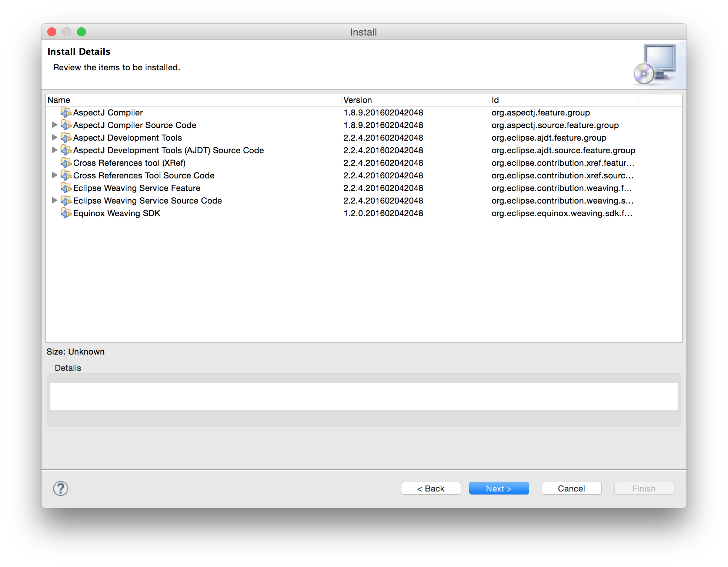Image resolution: width=728 pixels, height=567 pixels.
Task: Go back with the < Back button
Action: click(431, 489)
